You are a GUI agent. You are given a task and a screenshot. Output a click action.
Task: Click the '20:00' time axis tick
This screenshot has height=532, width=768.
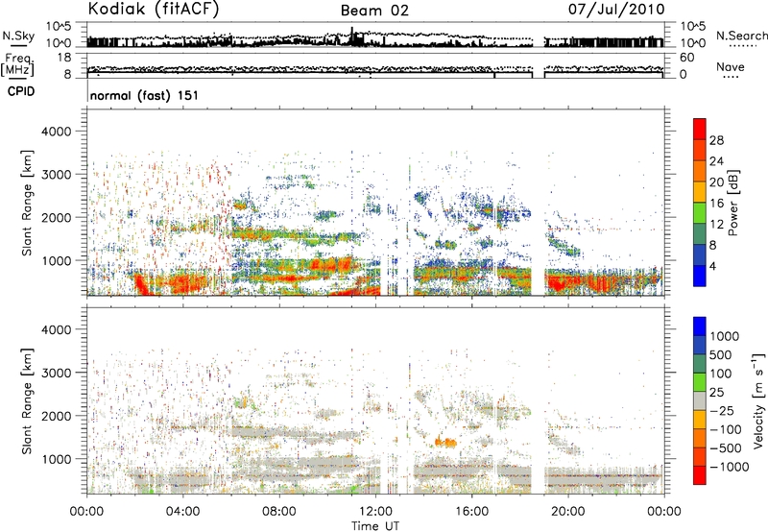click(x=568, y=512)
